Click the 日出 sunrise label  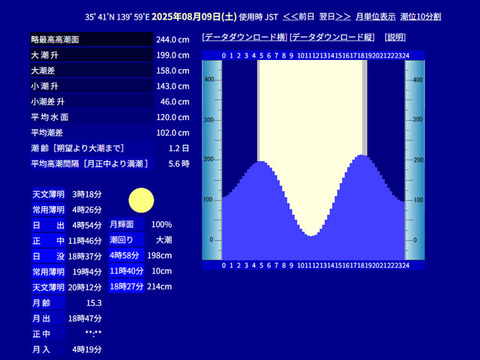(x=48, y=225)
